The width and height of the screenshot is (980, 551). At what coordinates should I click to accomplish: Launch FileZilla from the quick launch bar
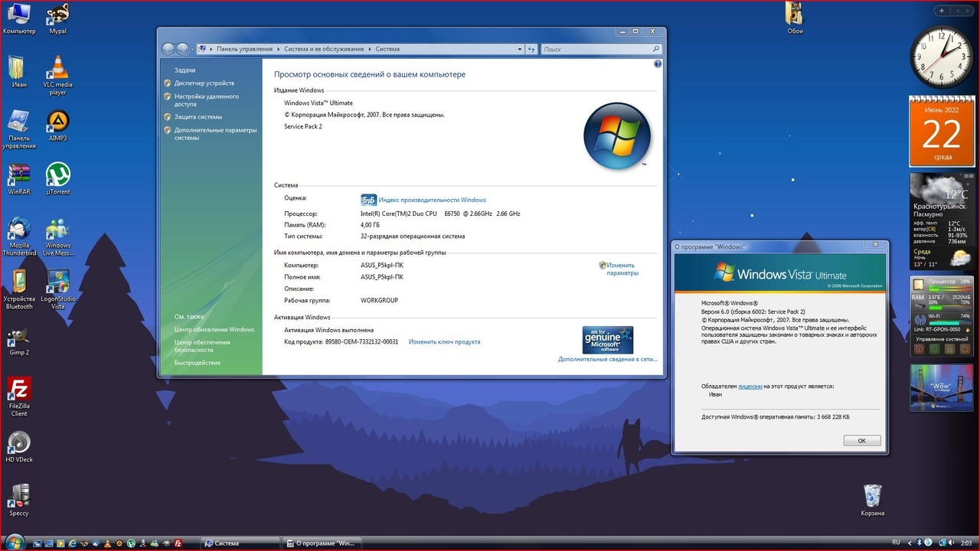(x=178, y=543)
